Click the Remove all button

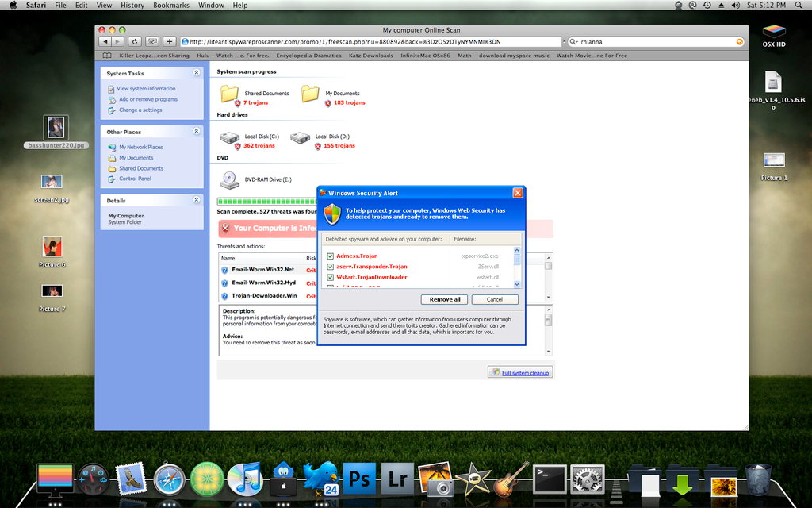[445, 299]
